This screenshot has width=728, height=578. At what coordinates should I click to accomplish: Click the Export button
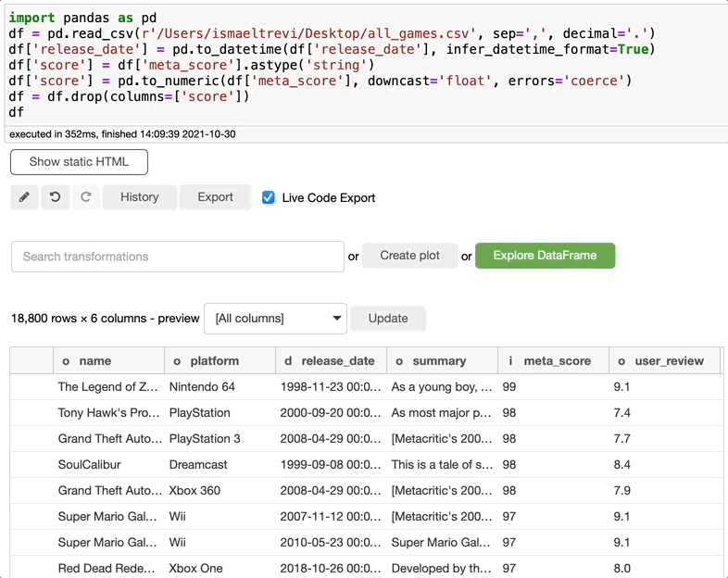pos(215,197)
